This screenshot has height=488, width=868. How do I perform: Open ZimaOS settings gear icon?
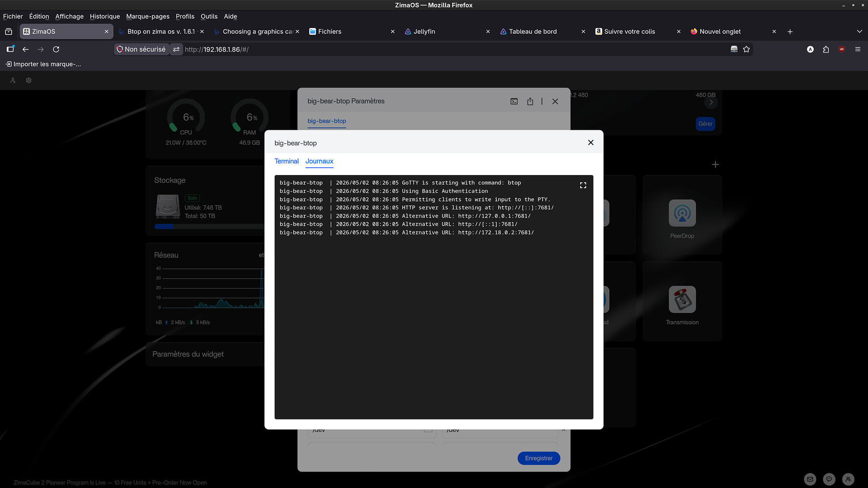click(28, 81)
